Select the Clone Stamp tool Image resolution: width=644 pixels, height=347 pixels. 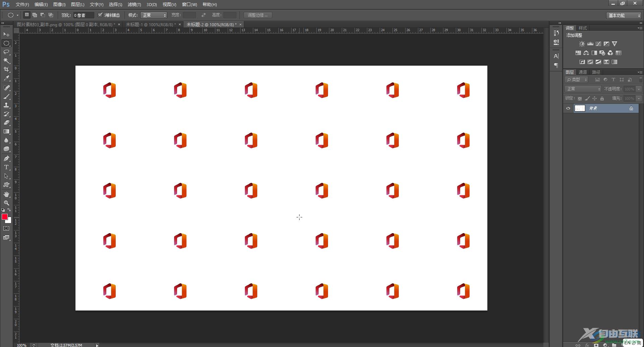click(6, 105)
